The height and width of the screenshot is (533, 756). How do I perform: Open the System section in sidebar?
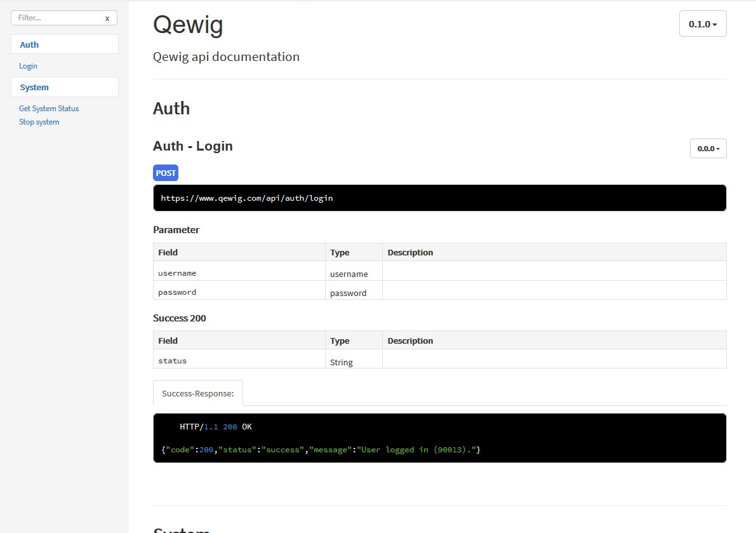point(65,87)
